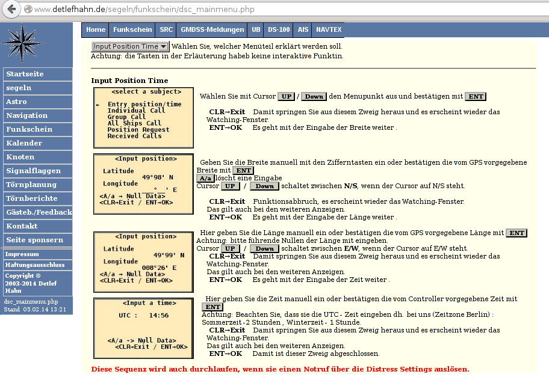Click 'Es geht mit der Eingabe der Länge weiter' text
Viewport: 549px width, 392px height.
pyautogui.click(x=324, y=217)
